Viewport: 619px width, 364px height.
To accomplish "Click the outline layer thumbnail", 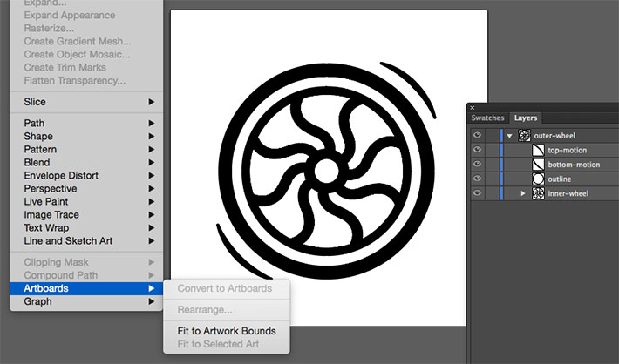I will click(x=539, y=179).
